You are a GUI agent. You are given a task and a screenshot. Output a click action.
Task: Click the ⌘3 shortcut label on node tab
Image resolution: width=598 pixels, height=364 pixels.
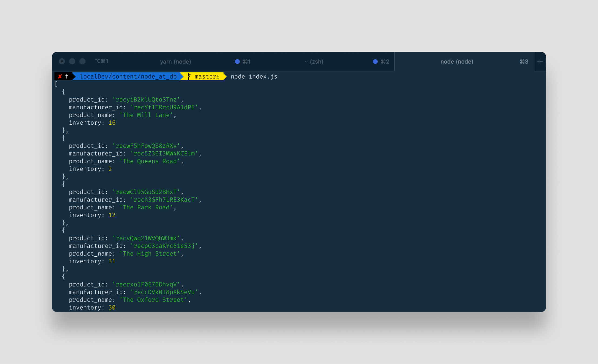(524, 62)
